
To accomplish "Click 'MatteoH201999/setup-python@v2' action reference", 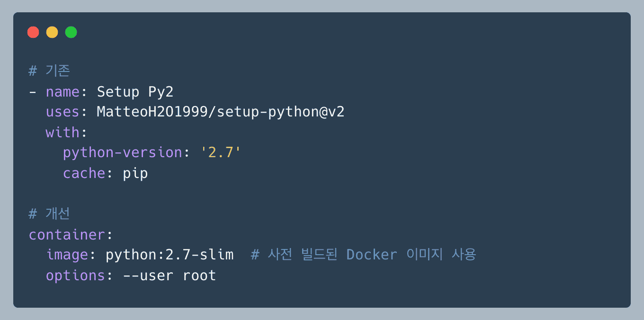I will point(221,112).
